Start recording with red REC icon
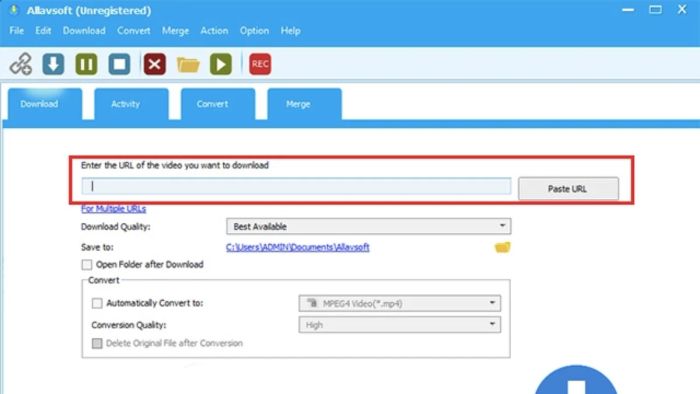This screenshot has height=394, width=700. point(260,64)
